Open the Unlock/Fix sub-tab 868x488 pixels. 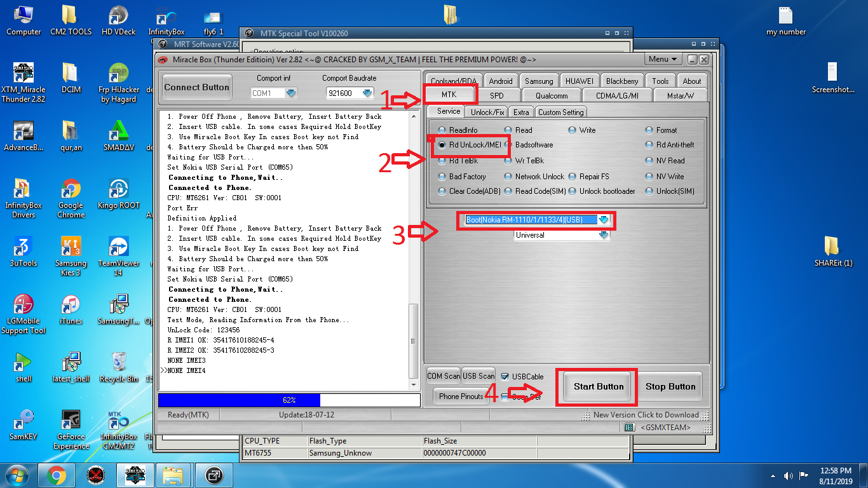pyautogui.click(x=488, y=112)
